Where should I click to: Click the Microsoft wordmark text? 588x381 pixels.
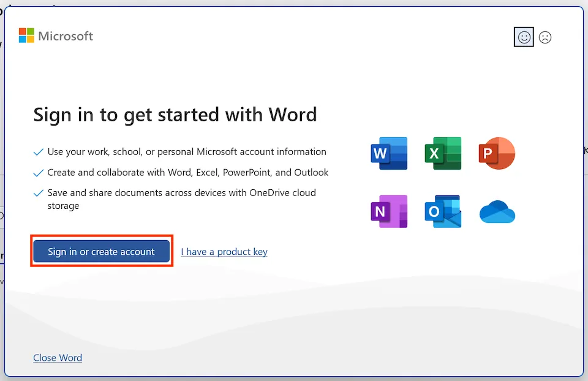point(66,36)
